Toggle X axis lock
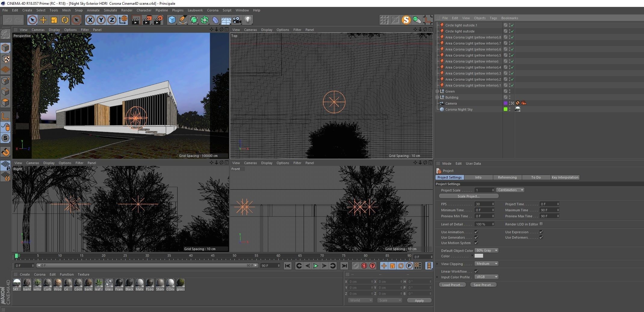This screenshot has height=312, width=644. pos(90,20)
